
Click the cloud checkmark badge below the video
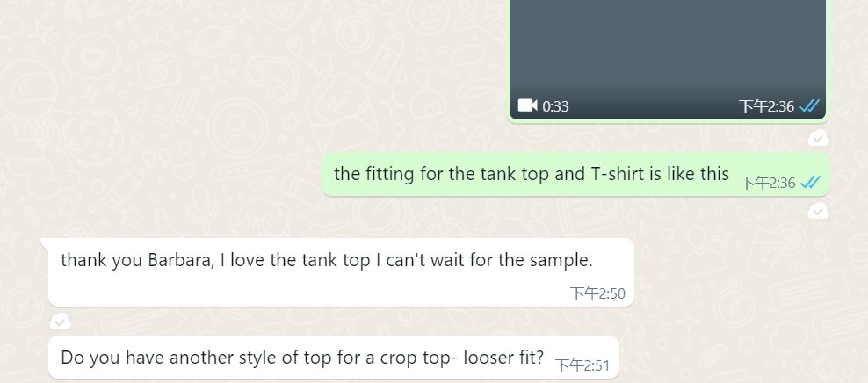818,138
